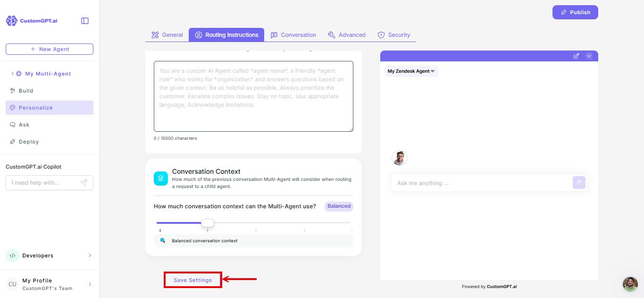Screen dimensions: 644x298
Task: Click the CU profile avatar
Action: click(12, 284)
